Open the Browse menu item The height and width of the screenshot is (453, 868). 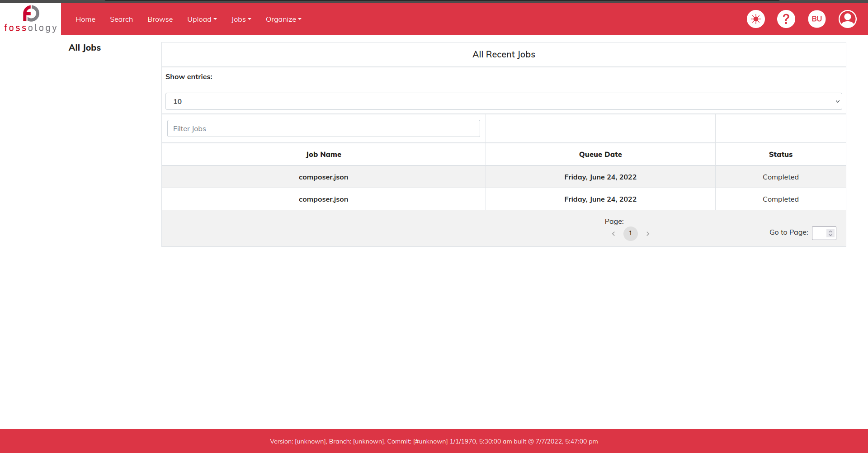point(160,19)
